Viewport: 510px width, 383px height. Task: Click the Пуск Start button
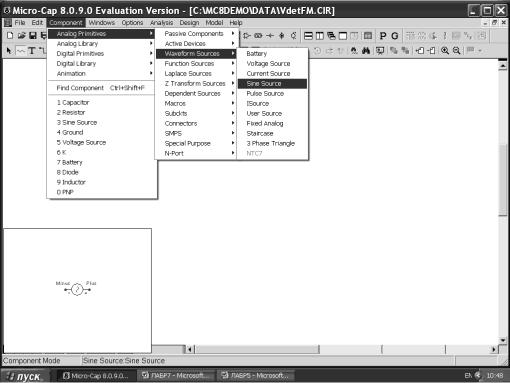tap(25, 376)
